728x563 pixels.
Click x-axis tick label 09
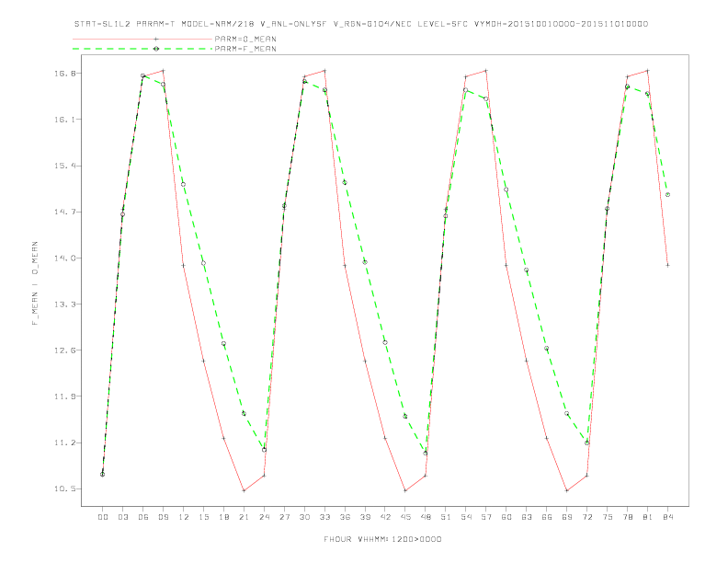click(x=163, y=517)
